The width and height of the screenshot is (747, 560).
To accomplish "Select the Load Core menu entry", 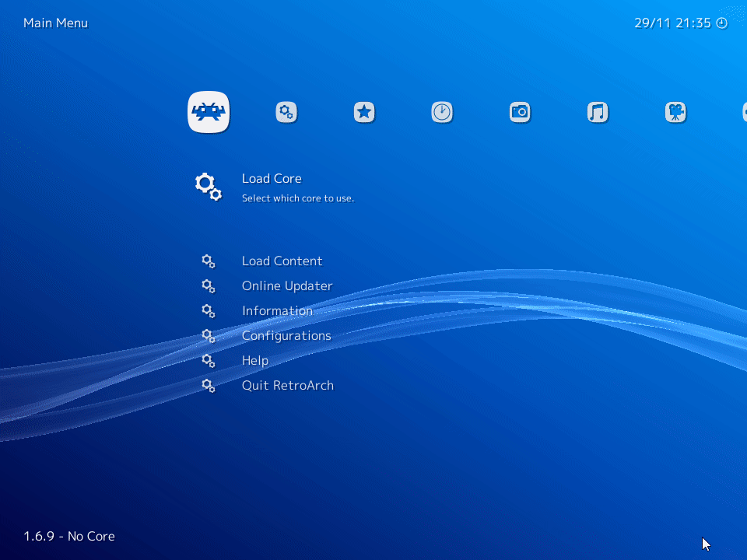I will point(272,179).
